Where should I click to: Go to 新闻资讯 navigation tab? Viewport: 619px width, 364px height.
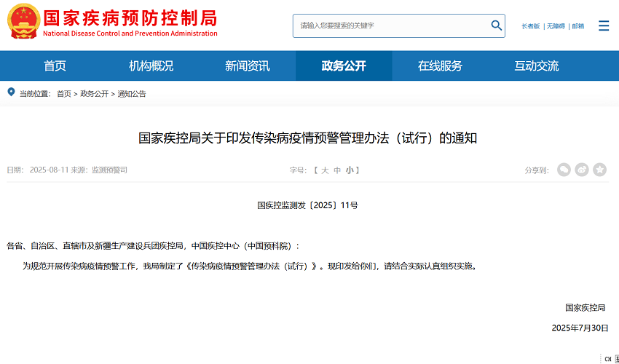[247, 66]
